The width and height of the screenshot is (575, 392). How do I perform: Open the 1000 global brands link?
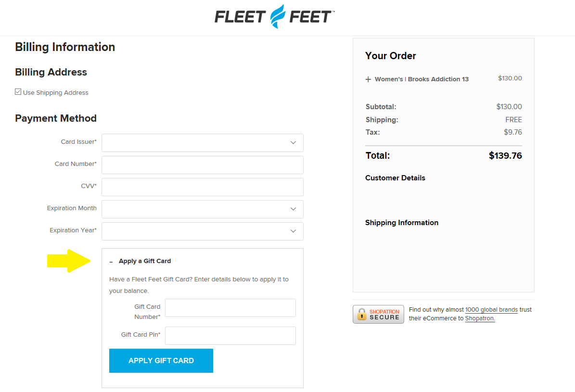[x=491, y=310]
